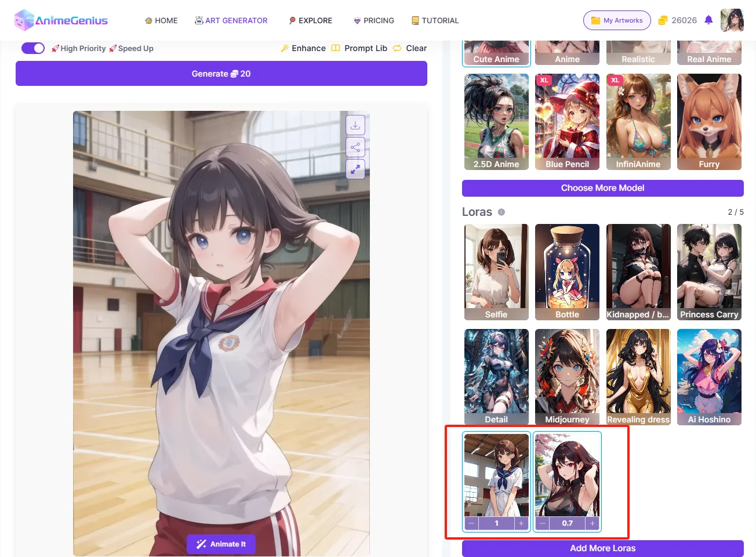Open the user profile avatar

pyautogui.click(x=732, y=20)
